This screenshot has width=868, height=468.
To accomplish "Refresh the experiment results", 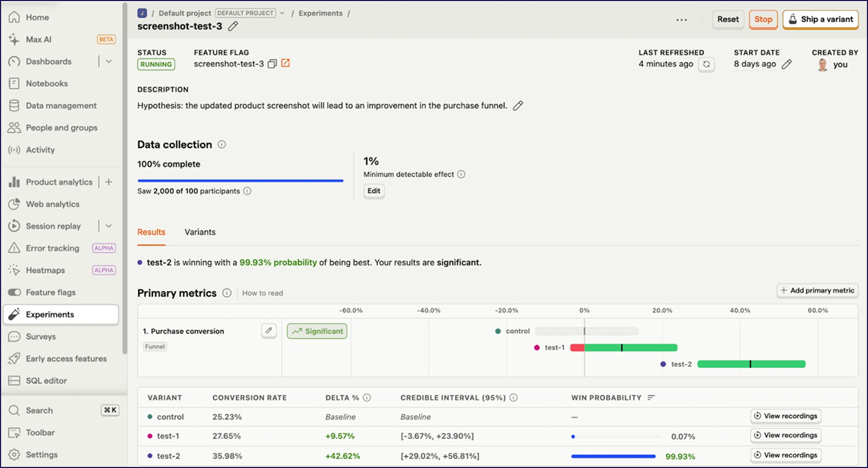I will (x=706, y=64).
